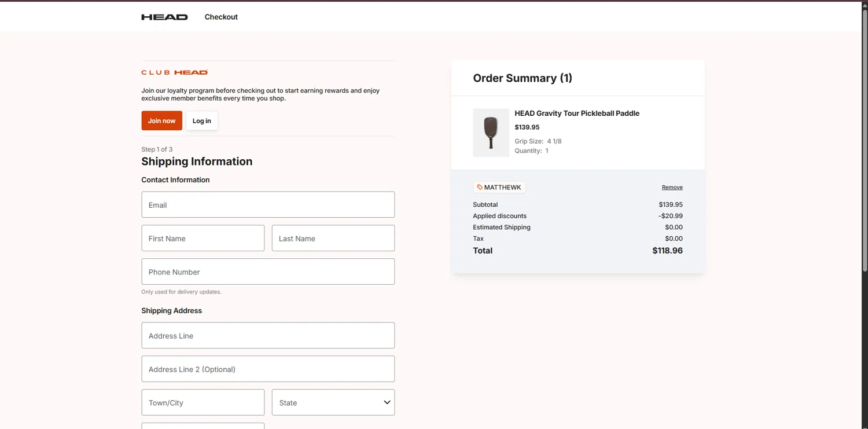Click the -$20.99 applied discounts value

click(x=670, y=216)
